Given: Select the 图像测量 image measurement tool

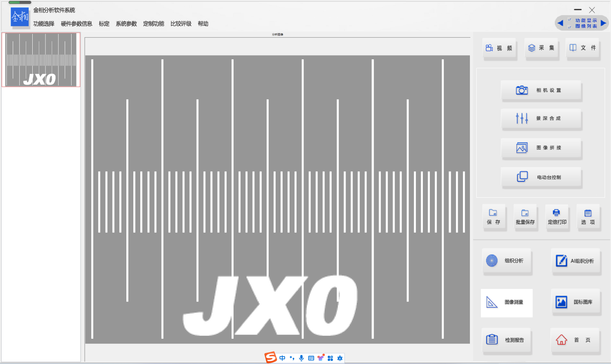Looking at the screenshot, I should (x=507, y=302).
